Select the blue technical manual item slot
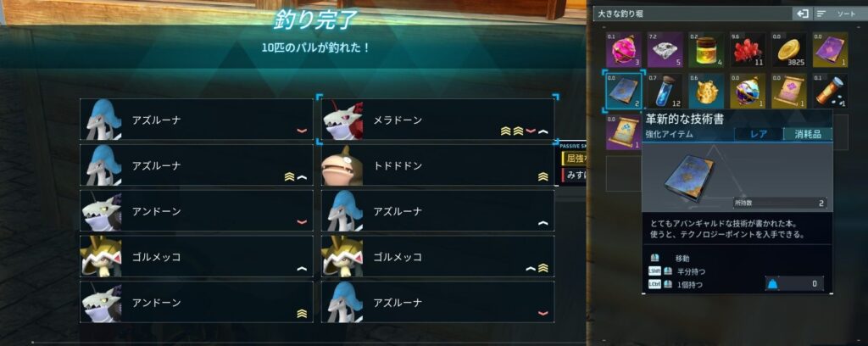Screen dimensions: 868x346 click(x=624, y=92)
